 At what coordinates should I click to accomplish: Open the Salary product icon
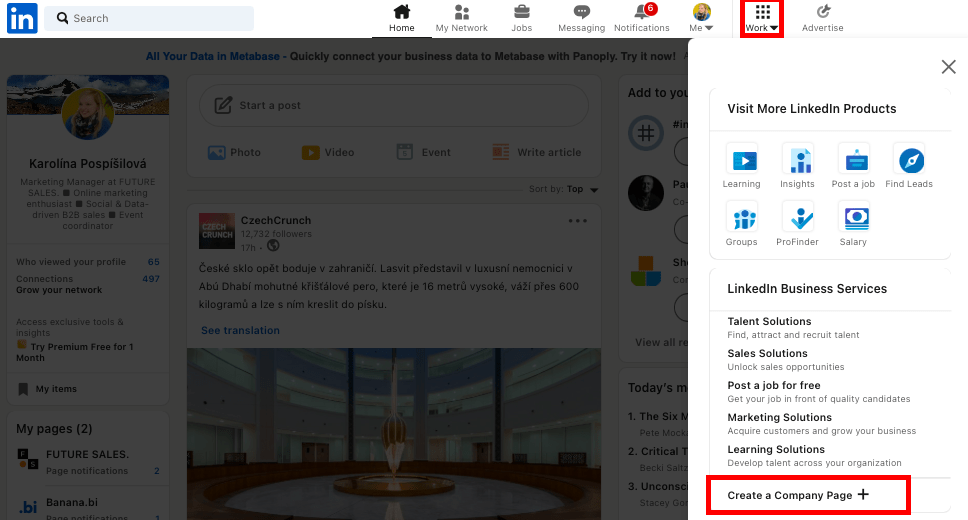point(853,217)
